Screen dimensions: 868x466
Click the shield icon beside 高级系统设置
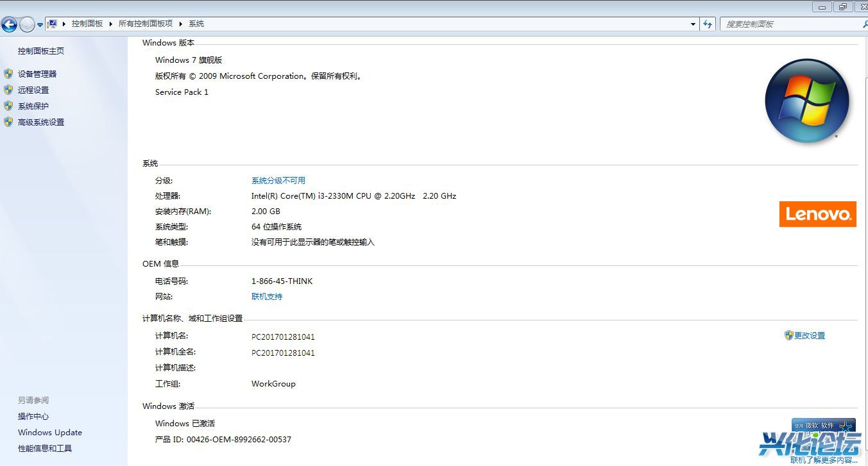pos(8,122)
